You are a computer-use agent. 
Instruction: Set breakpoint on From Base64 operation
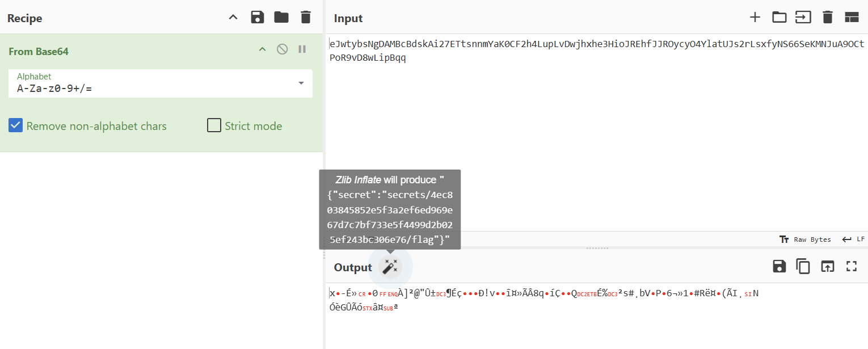coord(302,50)
